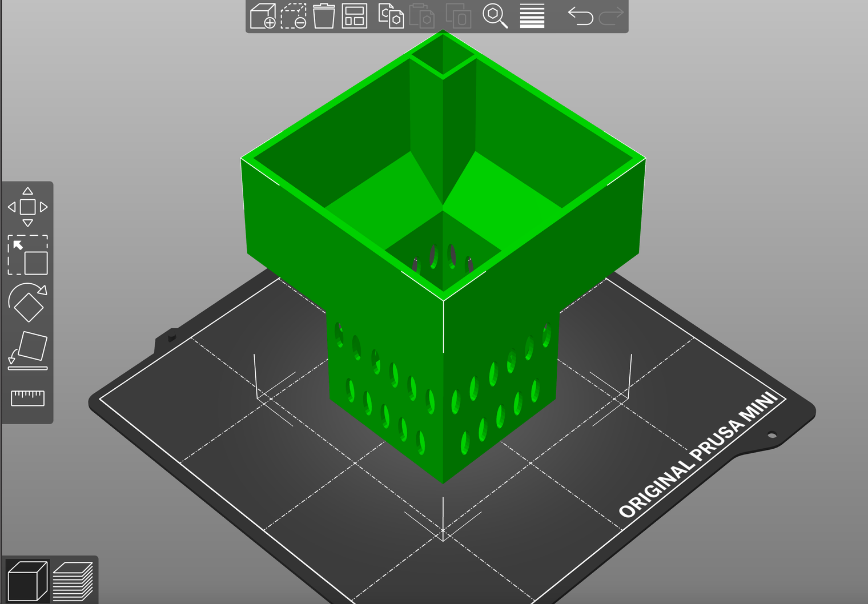Undo the last action
The width and height of the screenshot is (868, 604).
pyautogui.click(x=580, y=16)
